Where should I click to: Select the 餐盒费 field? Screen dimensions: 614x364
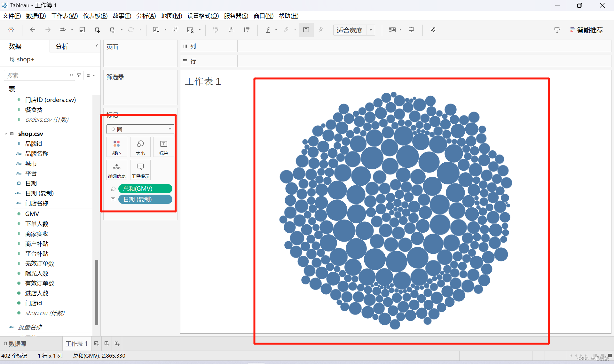pos(34,110)
